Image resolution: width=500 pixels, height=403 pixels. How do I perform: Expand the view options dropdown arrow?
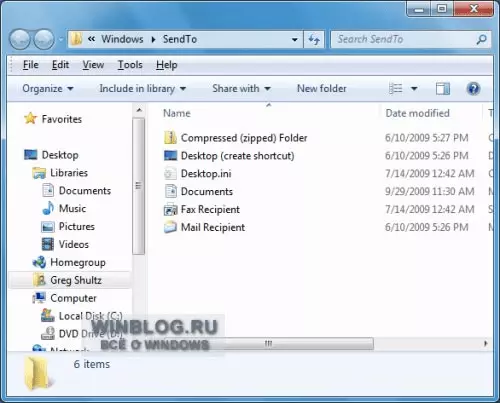tap(414, 89)
